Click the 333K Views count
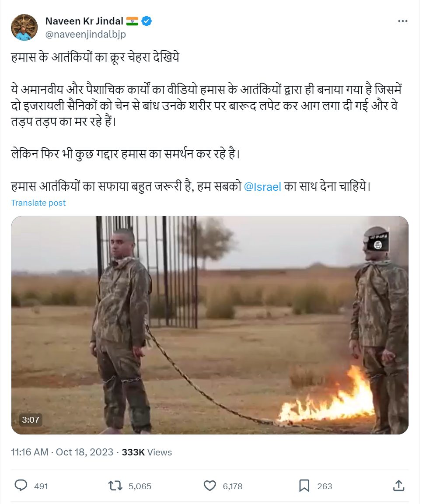This screenshot has width=426, height=504. [x=147, y=452]
